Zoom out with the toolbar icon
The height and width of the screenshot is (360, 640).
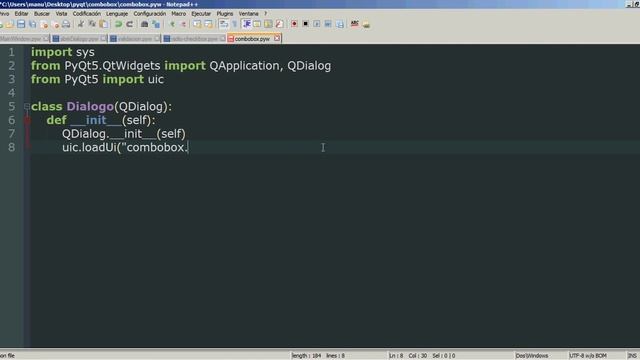[183, 24]
